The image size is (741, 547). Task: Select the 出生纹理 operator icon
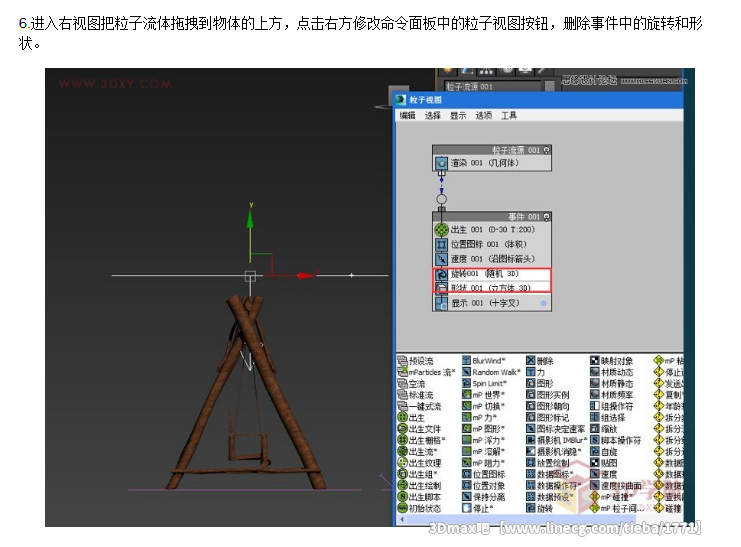pos(402,463)
